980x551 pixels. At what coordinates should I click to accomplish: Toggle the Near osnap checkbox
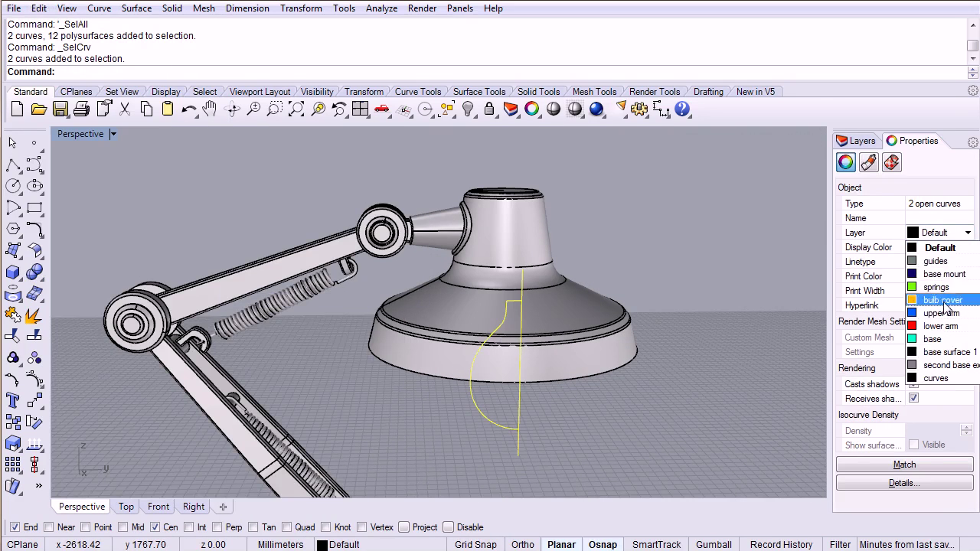click(49, 527)
